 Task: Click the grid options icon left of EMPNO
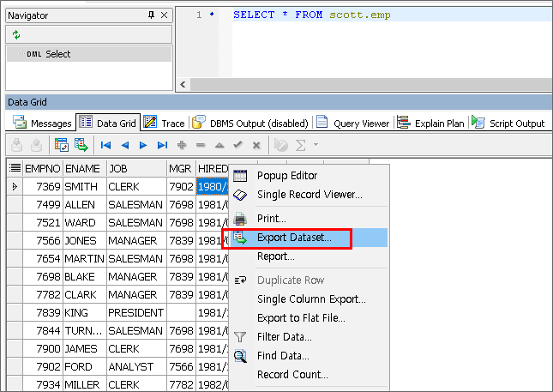[15, 168]
